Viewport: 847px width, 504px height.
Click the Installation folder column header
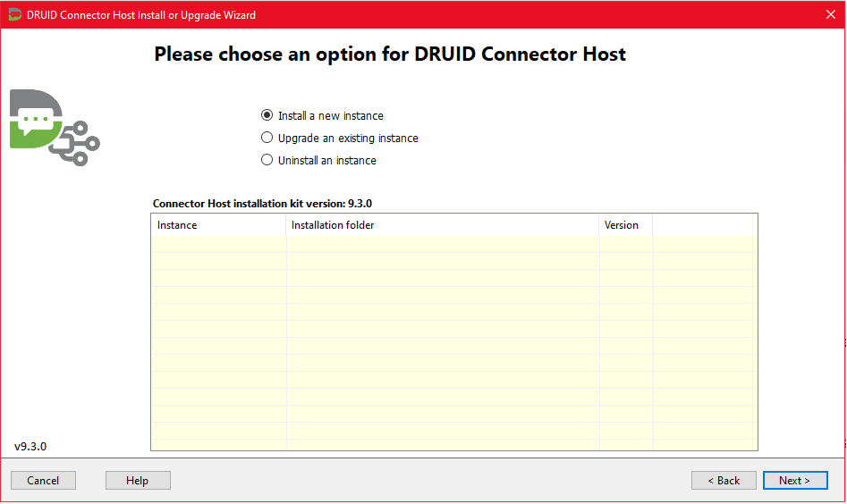coord(442,225)
